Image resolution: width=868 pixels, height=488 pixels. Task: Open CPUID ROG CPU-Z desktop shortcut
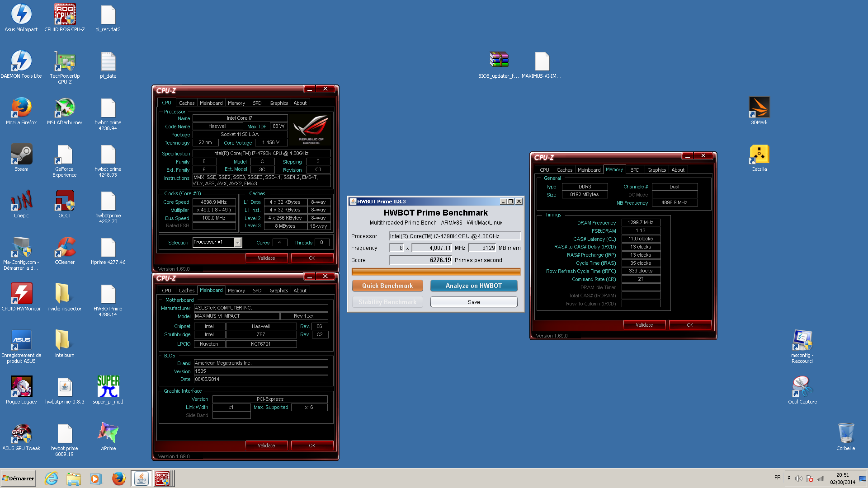click(65, 18)
